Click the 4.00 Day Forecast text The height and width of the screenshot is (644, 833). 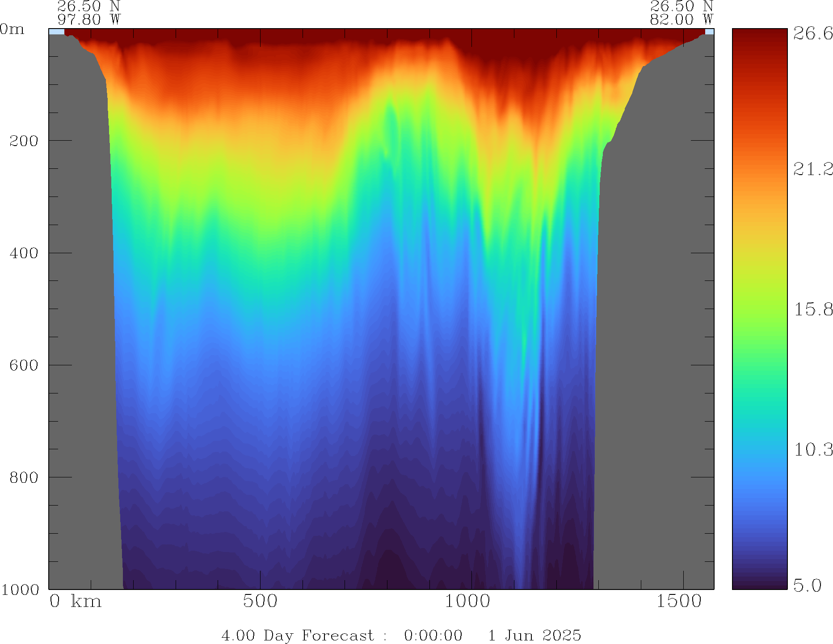(297, 635)
